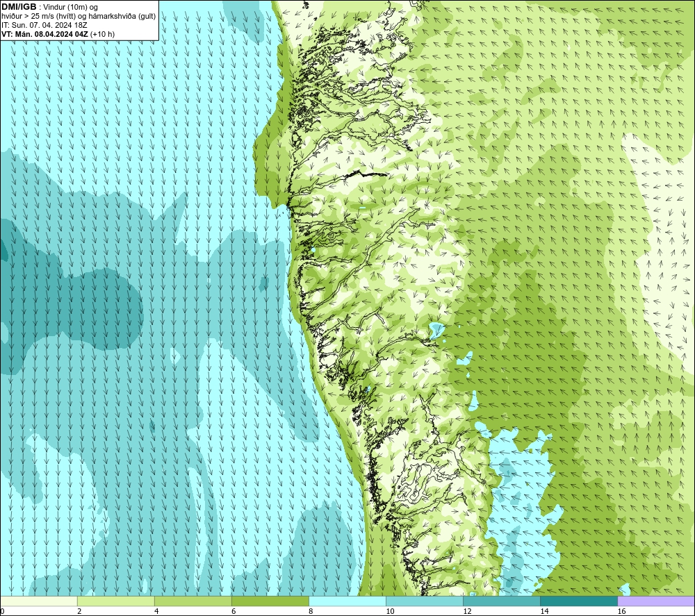Viewport: 695px width, 616px height.
Task: Click the lavender above-16 legend swatch
Action: pos(656,601)
